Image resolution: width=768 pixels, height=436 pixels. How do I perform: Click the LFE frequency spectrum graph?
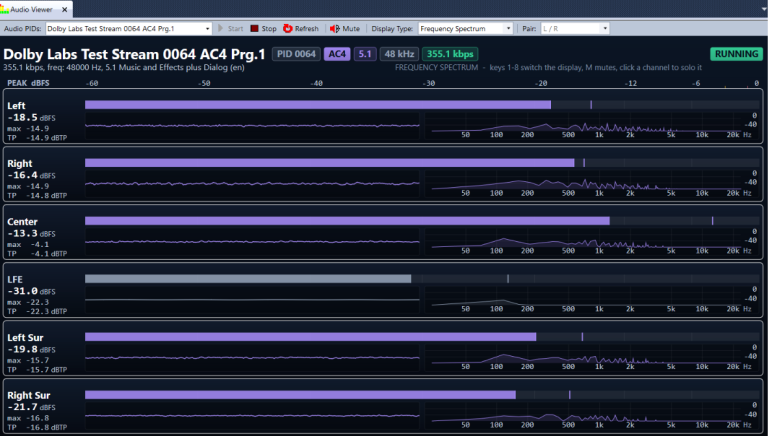click(591, 300)
